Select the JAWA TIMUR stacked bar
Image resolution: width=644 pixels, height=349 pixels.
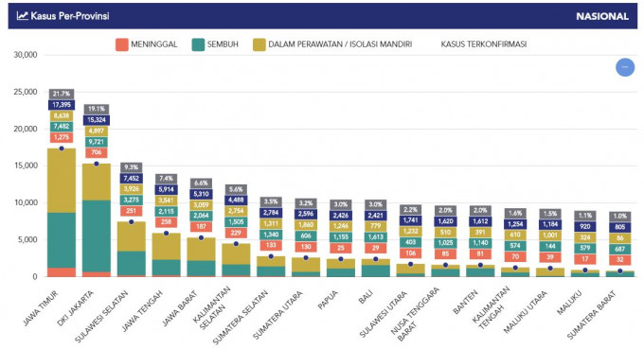(62, 213)
